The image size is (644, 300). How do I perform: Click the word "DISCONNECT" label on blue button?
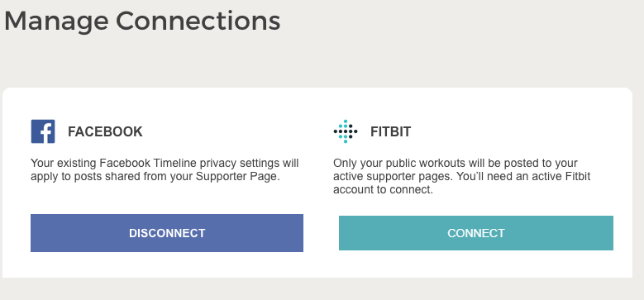(x=167, y=233)
